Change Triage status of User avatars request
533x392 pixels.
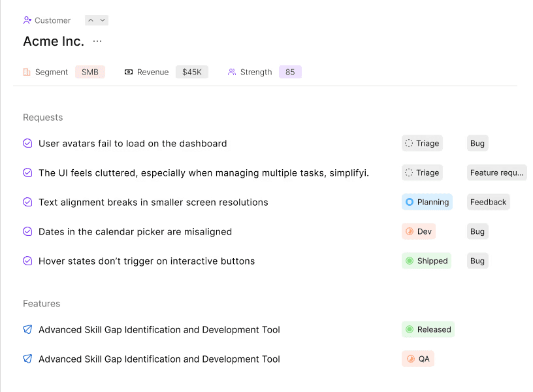422,144
